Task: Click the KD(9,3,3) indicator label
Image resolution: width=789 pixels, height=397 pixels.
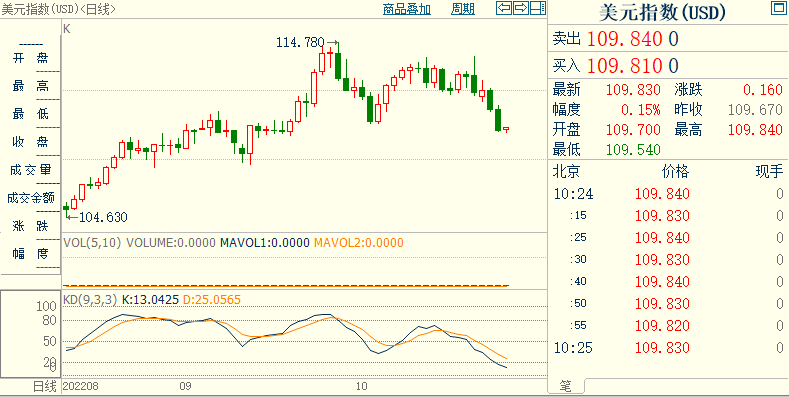Action: 90,300
